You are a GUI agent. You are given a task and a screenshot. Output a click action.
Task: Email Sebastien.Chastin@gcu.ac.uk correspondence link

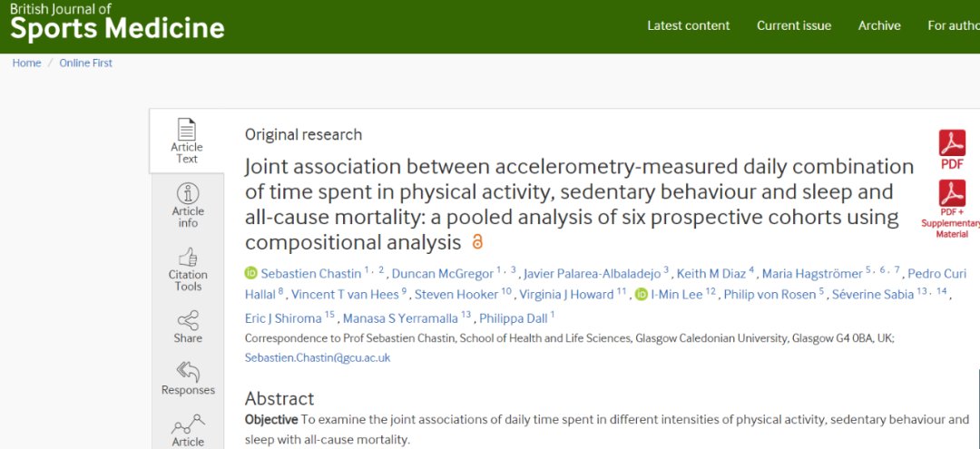[x=318, y=357]
